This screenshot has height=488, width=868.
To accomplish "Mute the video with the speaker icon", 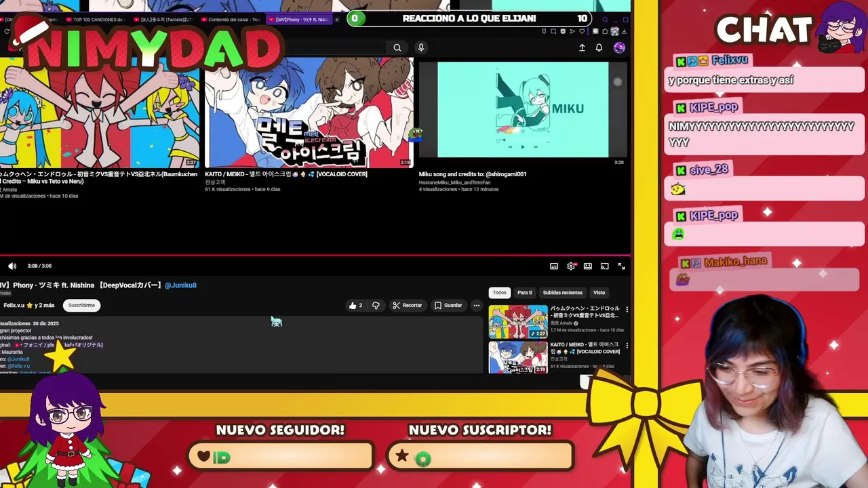I will click(12, 266).
